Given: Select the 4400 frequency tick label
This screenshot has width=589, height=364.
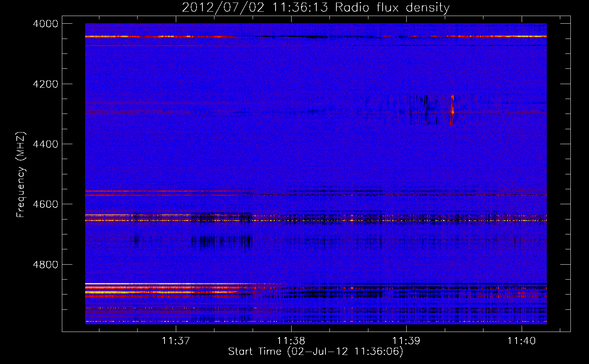Looking at the screenshot, I should coord(46,144).
